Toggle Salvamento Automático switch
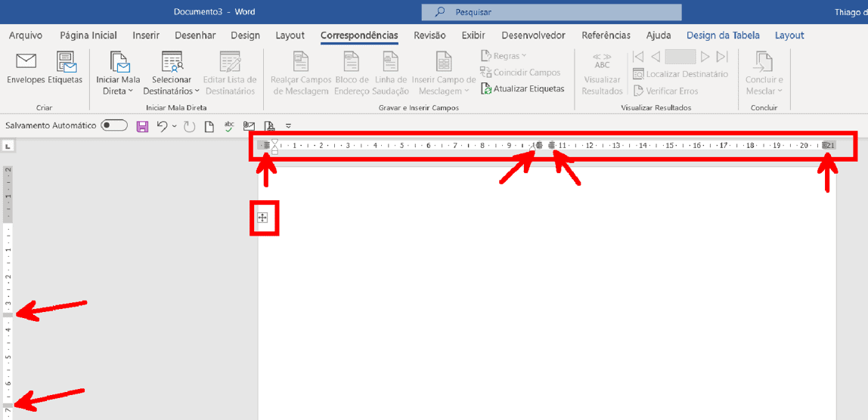 point(114,125)
